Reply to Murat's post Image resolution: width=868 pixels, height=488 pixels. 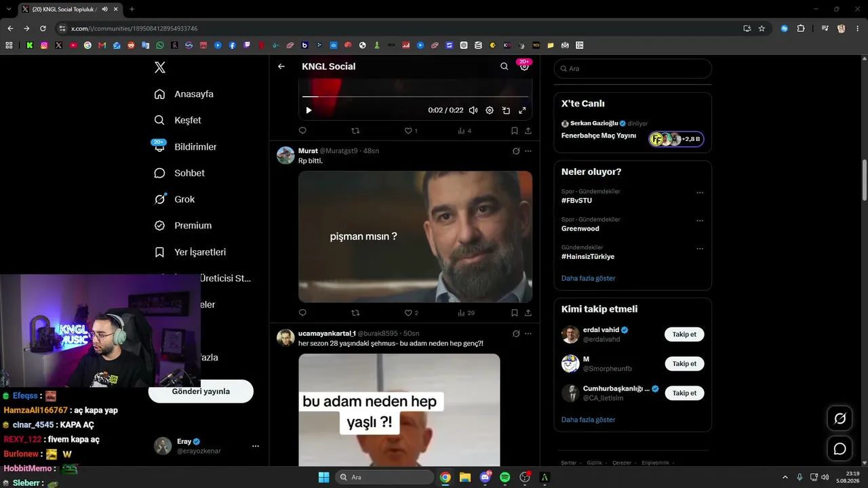(302, 313)
